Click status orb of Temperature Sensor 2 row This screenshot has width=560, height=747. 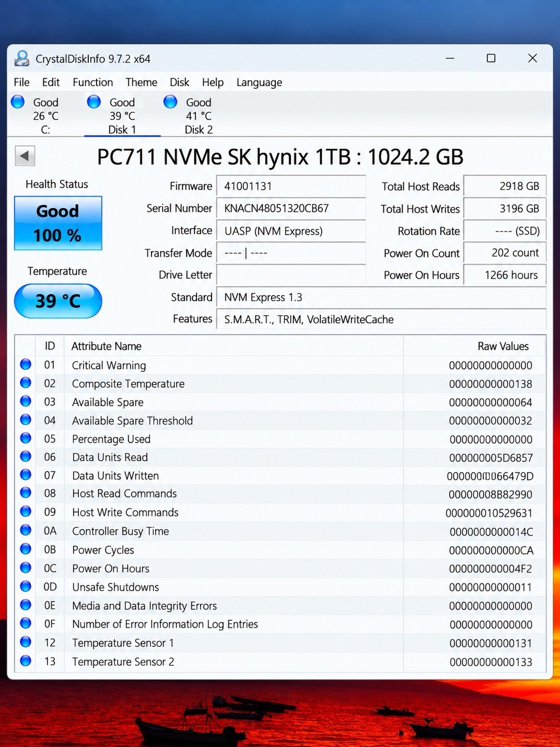(25, 661)
